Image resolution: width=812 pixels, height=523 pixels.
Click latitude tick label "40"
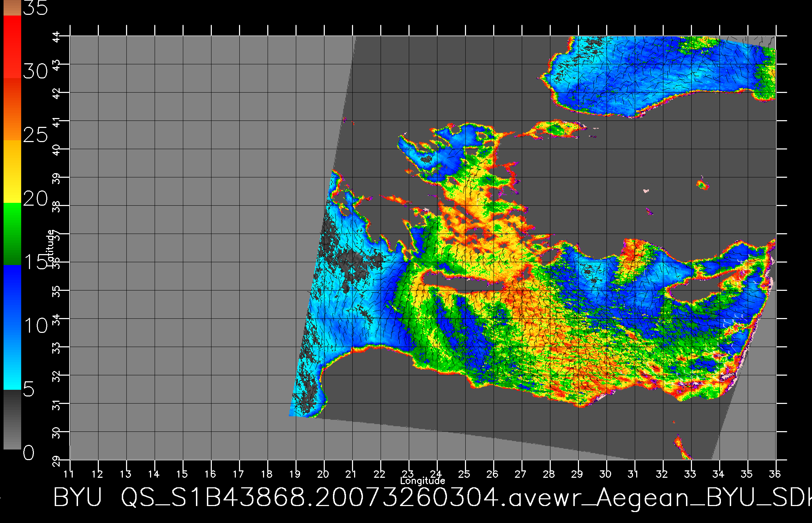56,150
